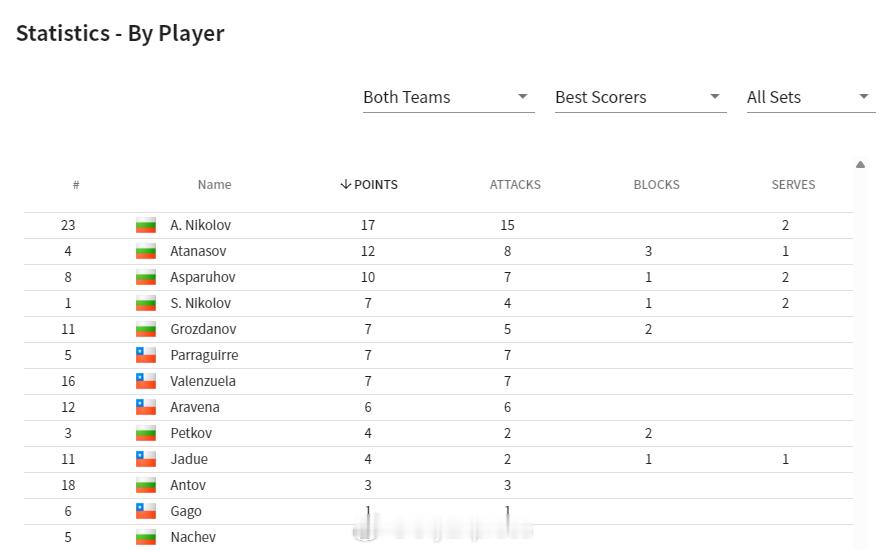Screen dimensions: 887x550
Task: Sort table by ATTACKS column
Action: pos(515,184)
